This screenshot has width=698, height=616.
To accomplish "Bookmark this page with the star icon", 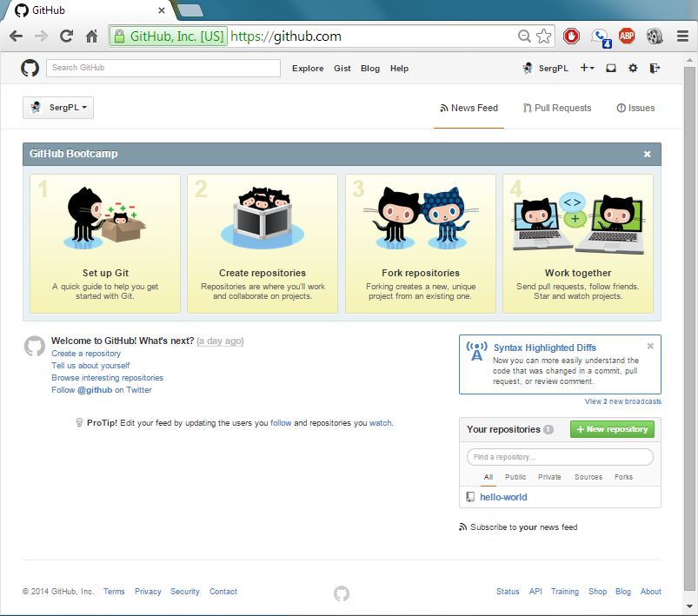I will click(543, 36).
